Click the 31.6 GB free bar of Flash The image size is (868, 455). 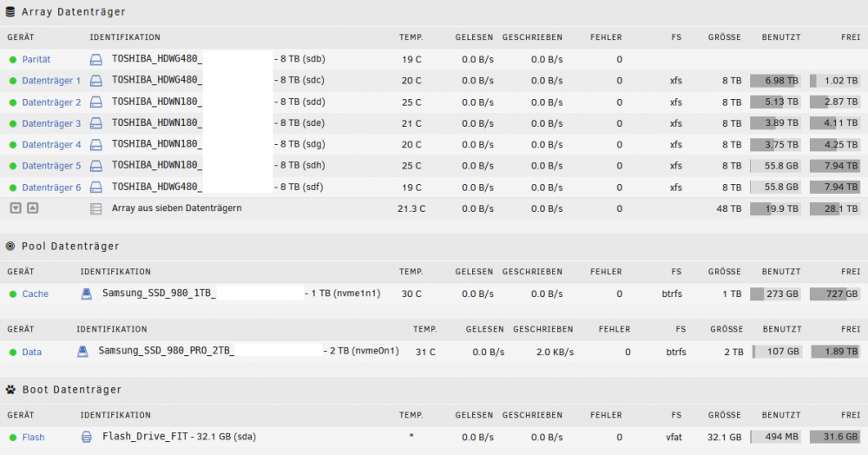834,437
